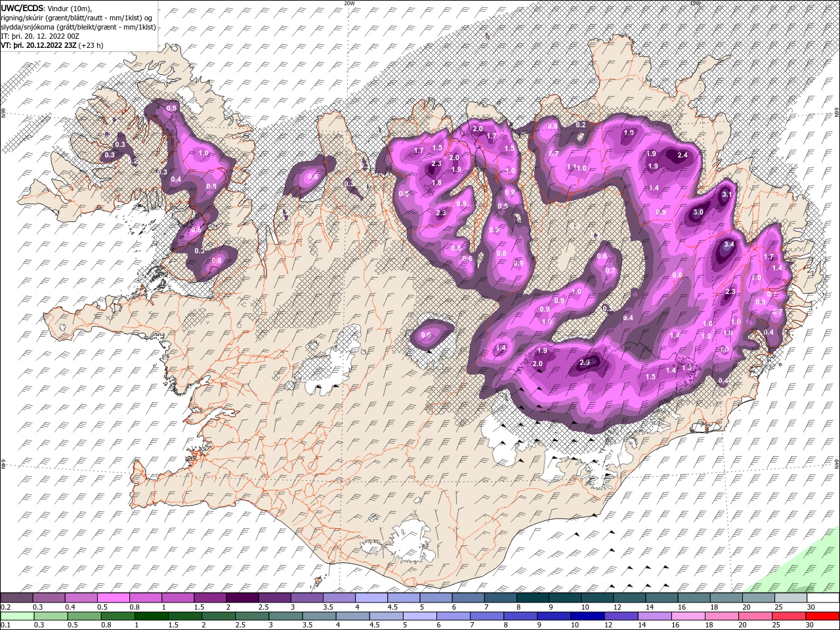This screenshot has width=840, height=630.
Task: Select the darkest purple swatch labeled 2
Action: pyautogui.click(x=242, y=597)
